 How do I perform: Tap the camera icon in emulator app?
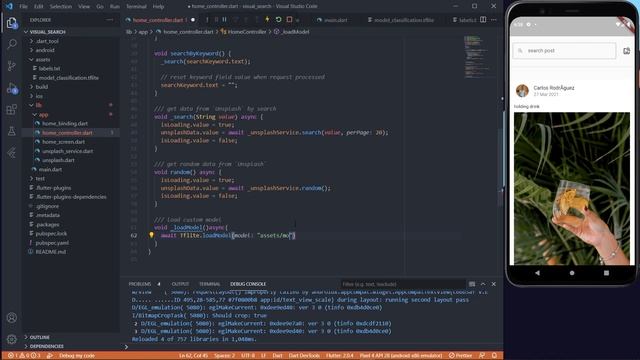(x=627, y=51)
